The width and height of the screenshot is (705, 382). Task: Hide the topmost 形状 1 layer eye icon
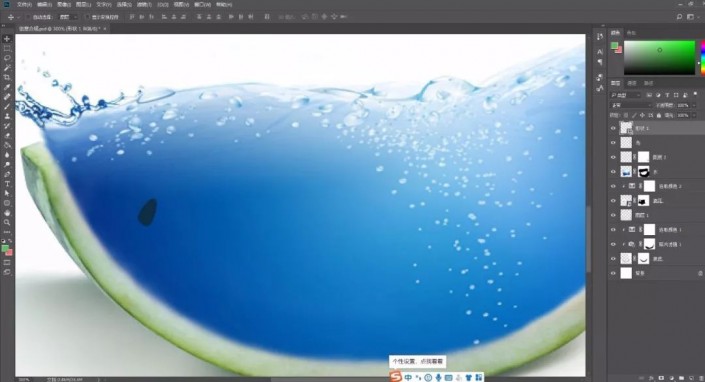(613, 129)
